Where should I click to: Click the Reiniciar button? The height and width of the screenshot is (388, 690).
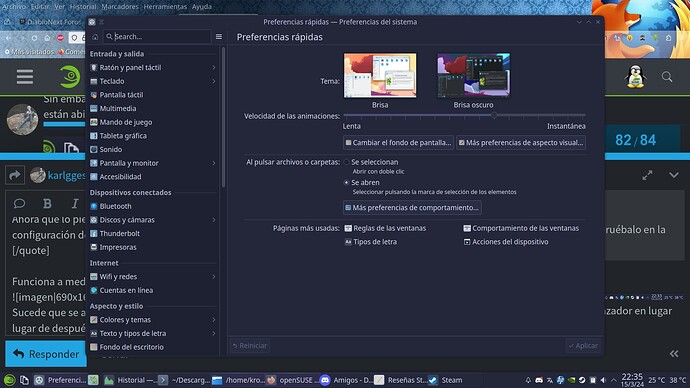tap(250, 346)
